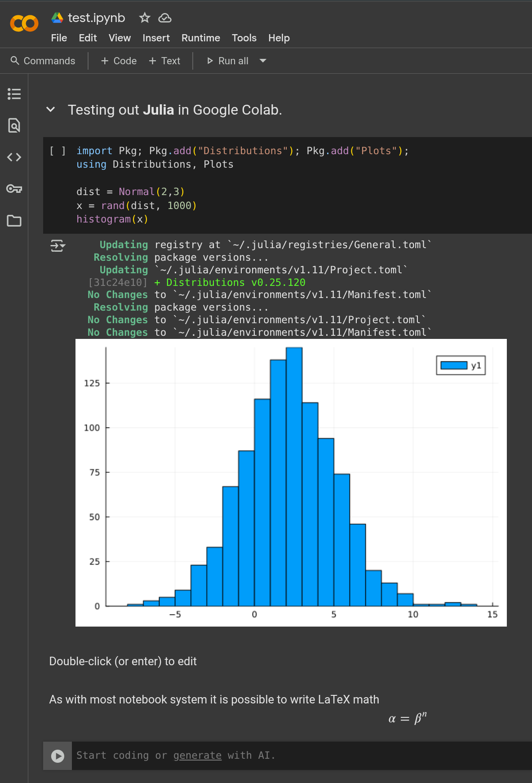Click inside the 'Start coding' empty cell
The image size is (532, 783).
[302, 756]
